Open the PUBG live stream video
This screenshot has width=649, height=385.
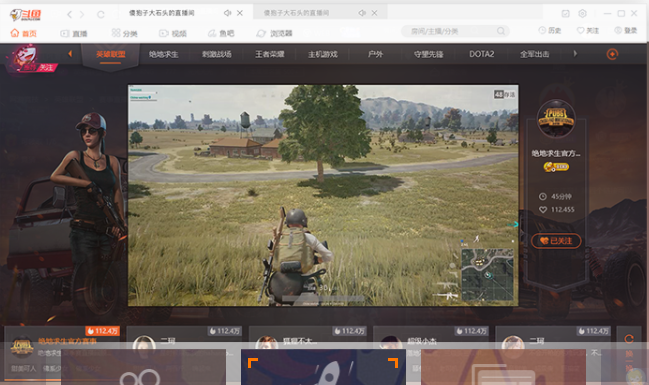323,195
